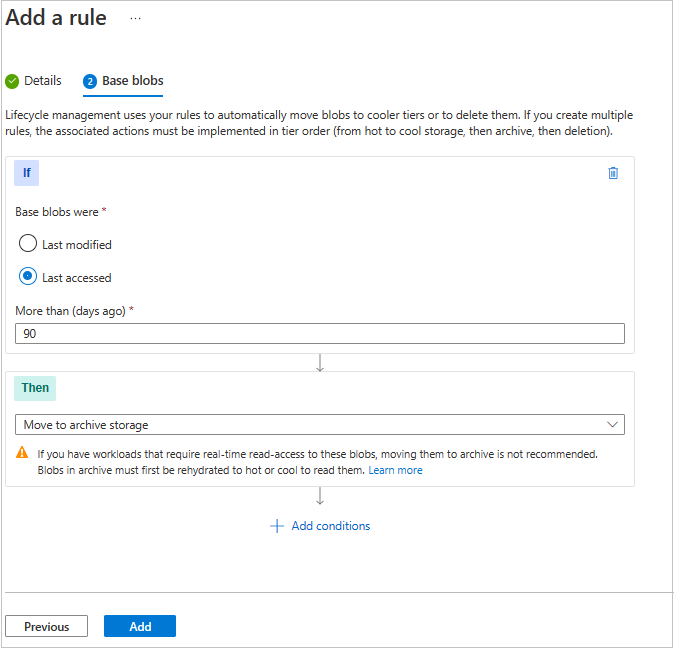Click the Add conditions link text
The image size is (674, 649).
[330, 526]
